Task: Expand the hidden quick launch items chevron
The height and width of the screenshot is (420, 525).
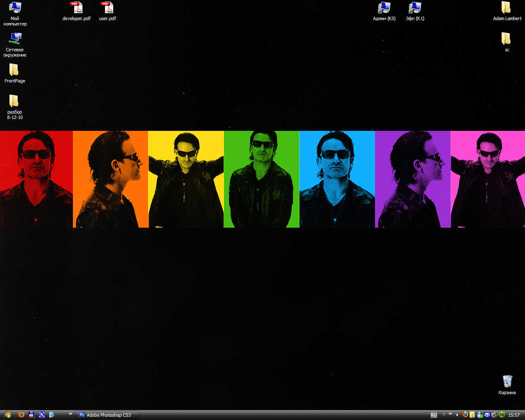Action: (x=70, y=414)
